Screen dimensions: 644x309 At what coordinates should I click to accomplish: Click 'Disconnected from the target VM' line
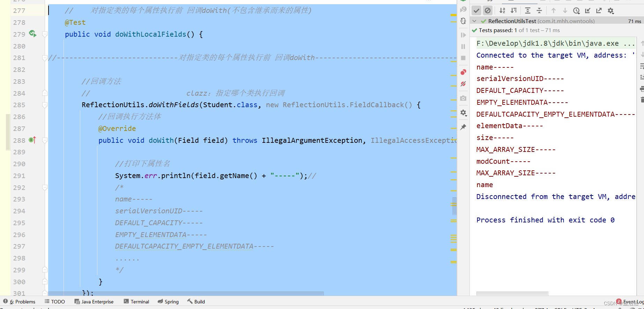click(x=556, y=197)
